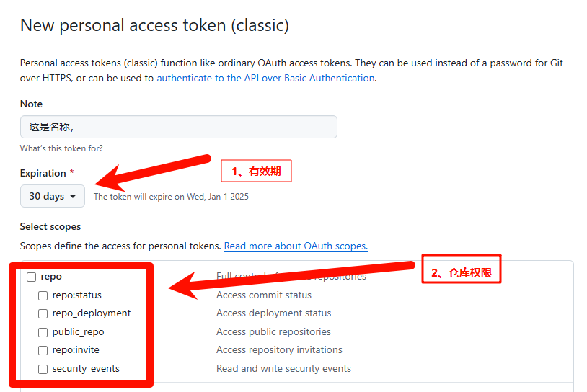Open Read more about OAuth scopes link
The width and height of the screenshot is (587, 392).
point(296,246)
